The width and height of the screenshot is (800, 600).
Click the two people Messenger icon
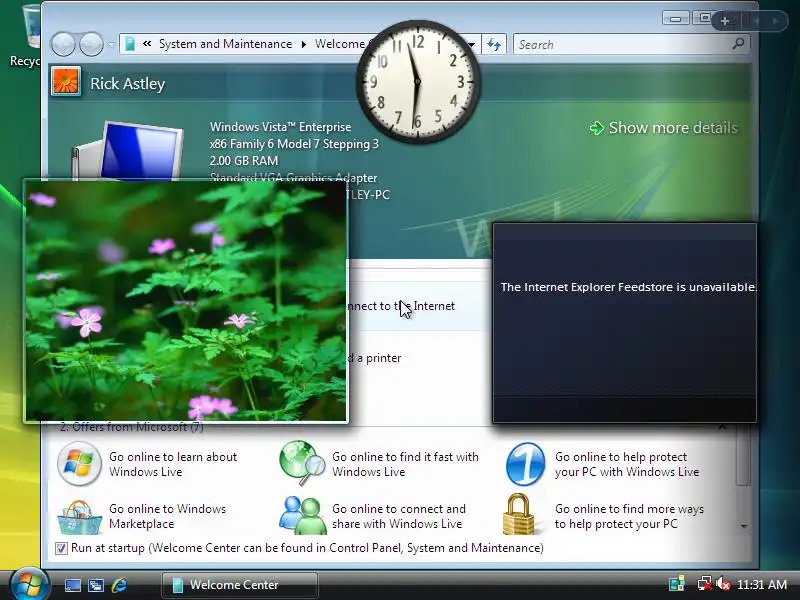[x=303, y=515]
